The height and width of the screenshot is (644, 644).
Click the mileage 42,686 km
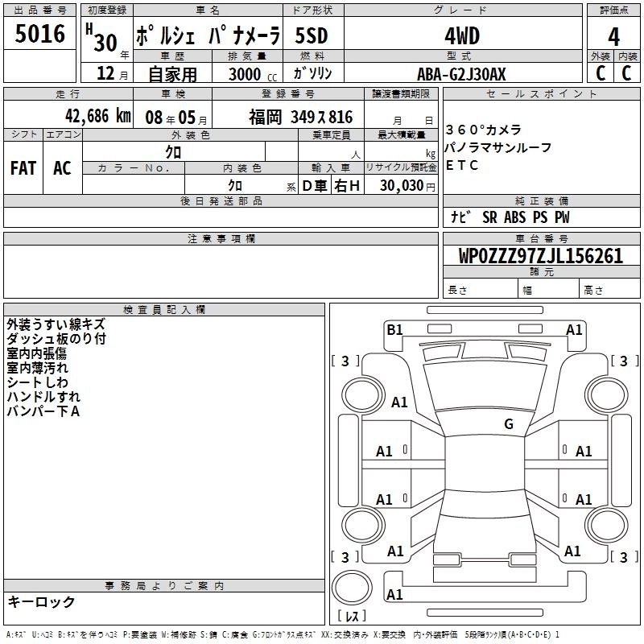pyautogui.click(x=98, y=116)
